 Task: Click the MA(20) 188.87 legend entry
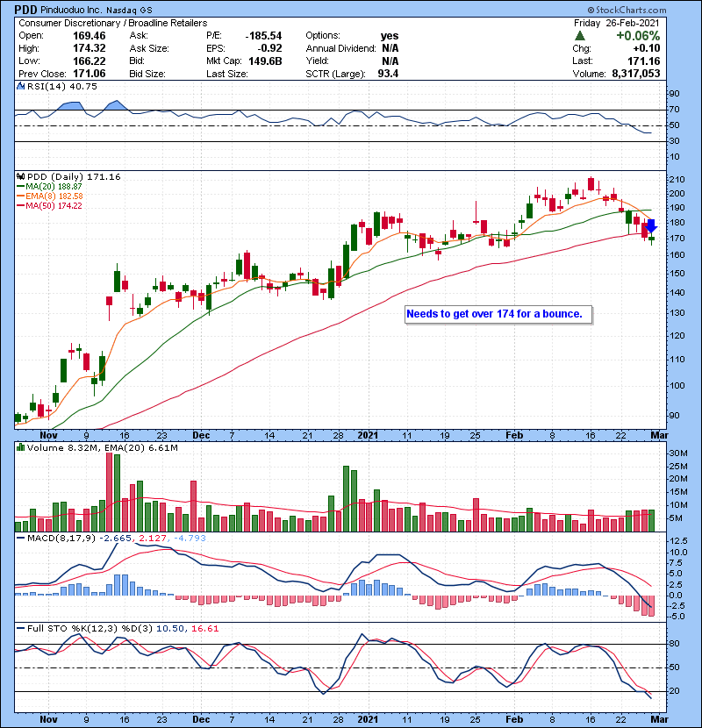[x=50, y=187]
